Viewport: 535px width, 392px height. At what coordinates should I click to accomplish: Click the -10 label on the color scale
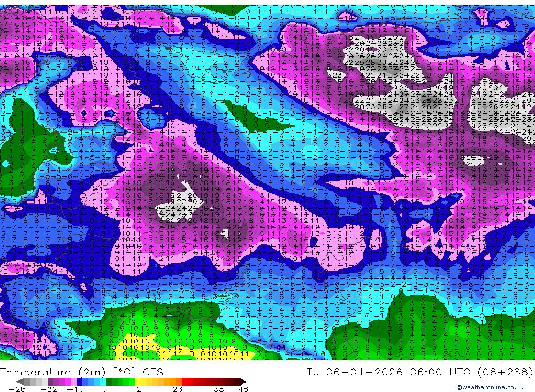pos(75,389)
